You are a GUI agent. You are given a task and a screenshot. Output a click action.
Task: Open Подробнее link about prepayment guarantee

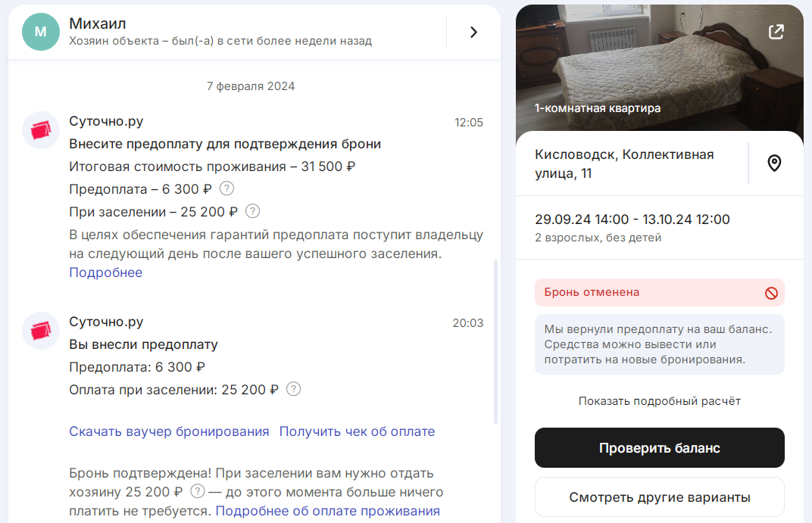[105, 272]
